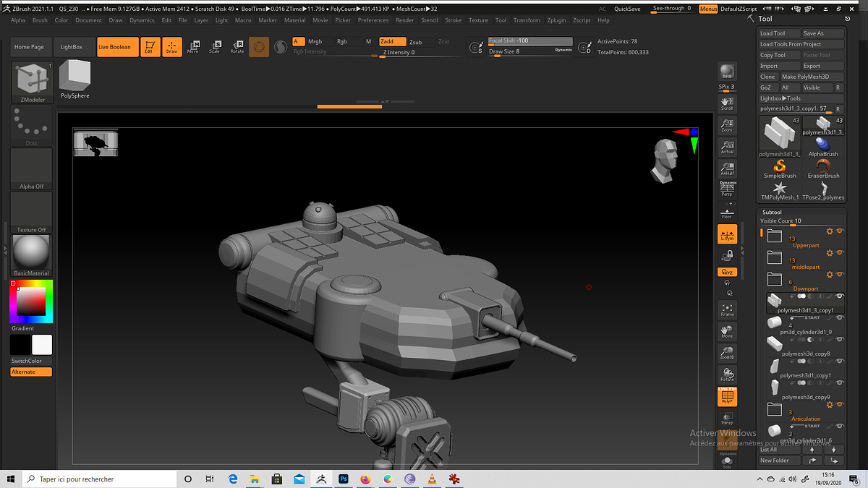Open the Brush menu
The width and height of the screenshot is (868, 488).
coord(40,20)
